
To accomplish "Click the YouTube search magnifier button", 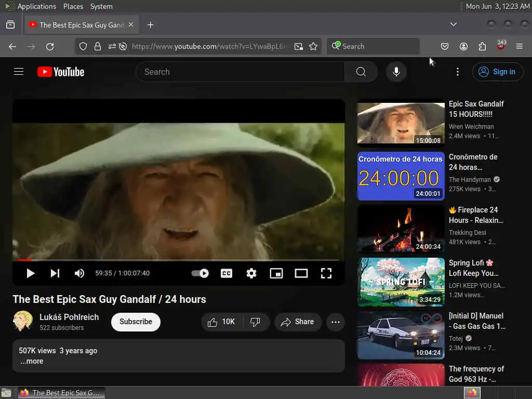I will point(361,72).
